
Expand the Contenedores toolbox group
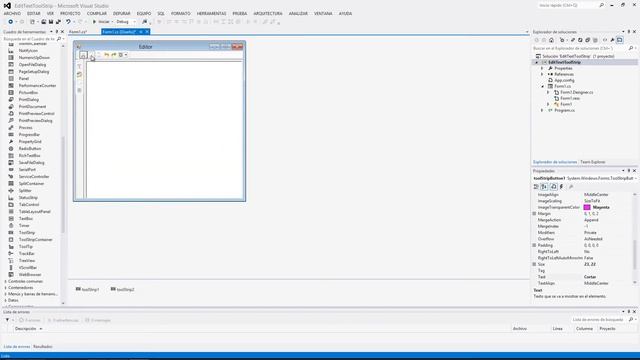[5, 288]
